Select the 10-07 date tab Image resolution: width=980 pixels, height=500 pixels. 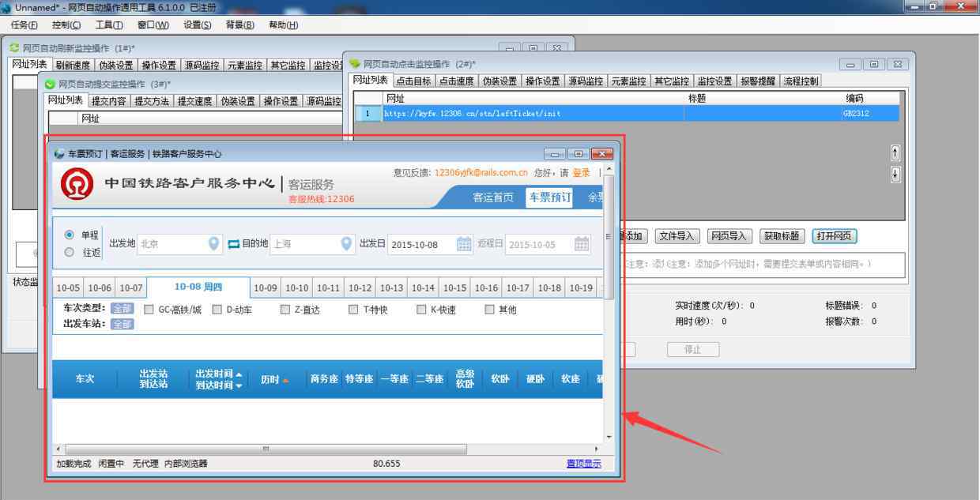(x=131, y=288)
